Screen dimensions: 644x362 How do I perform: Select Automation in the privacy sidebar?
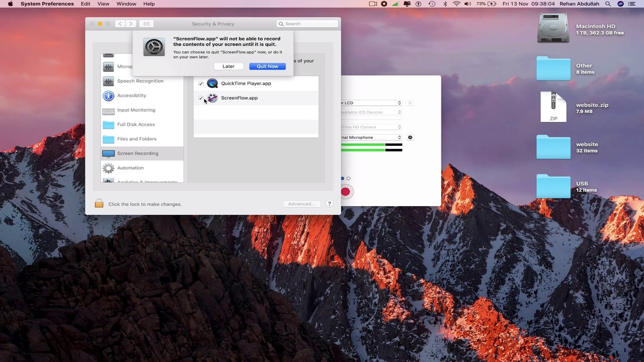coord(142,168)
